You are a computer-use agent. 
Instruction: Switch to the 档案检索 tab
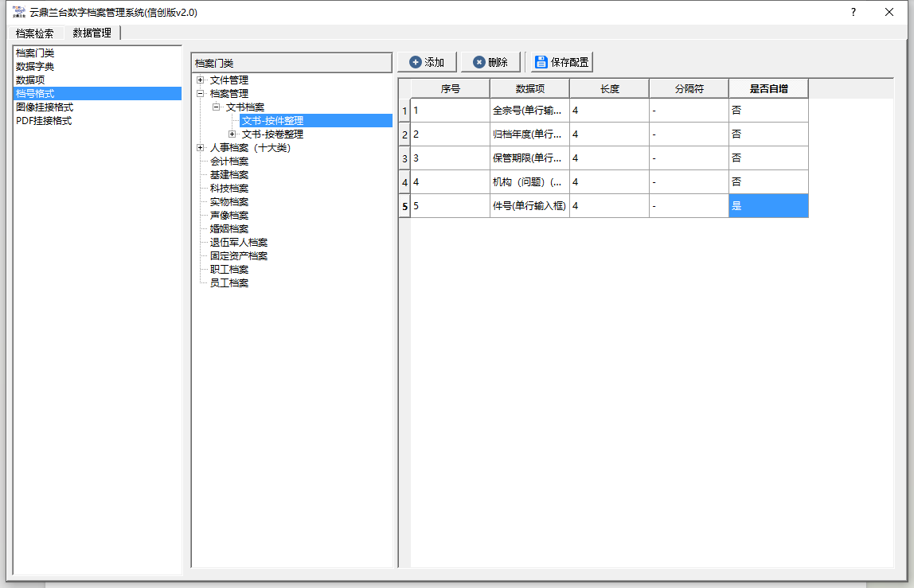coord(35,33)
